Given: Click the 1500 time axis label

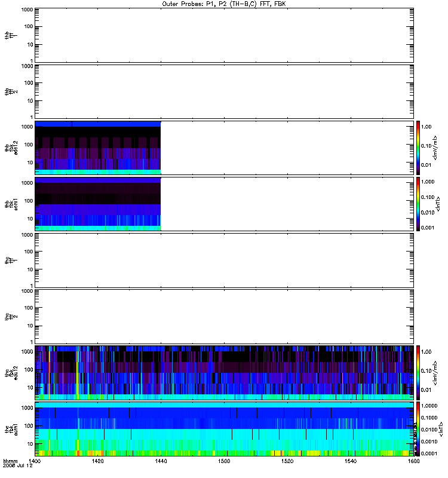Looking at the screenshot, I should click(224, 461).
